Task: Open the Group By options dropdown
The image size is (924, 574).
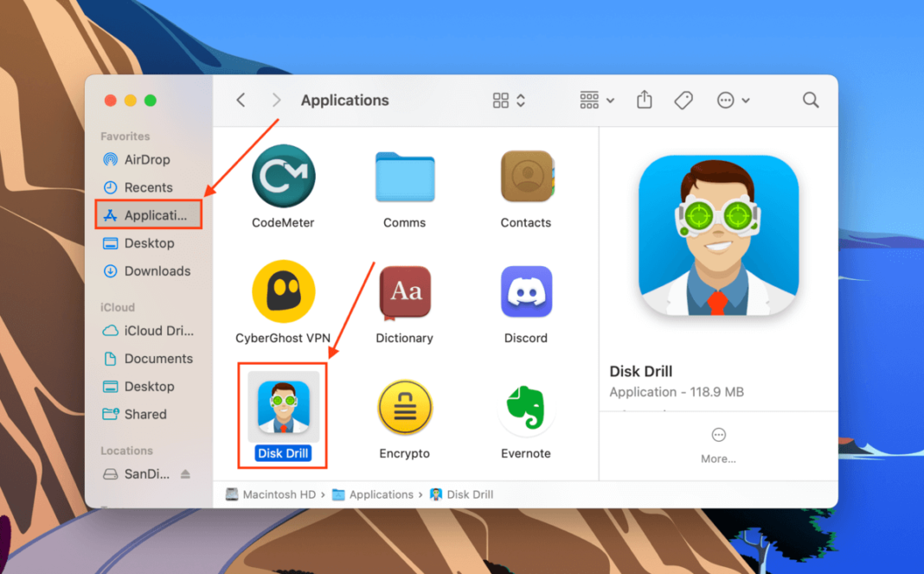Action: (x=597, y=100)
